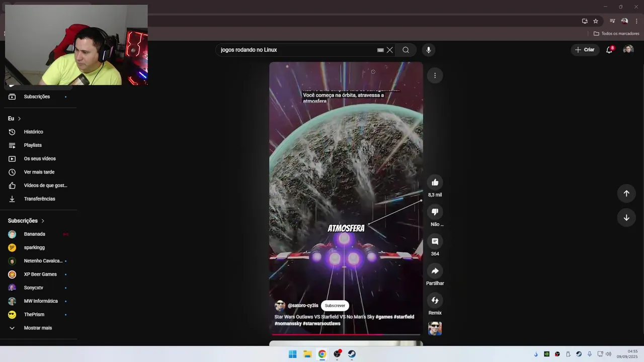644x362 pixels.
Task: Open Chrome three-dot menu
Action: 636,21
